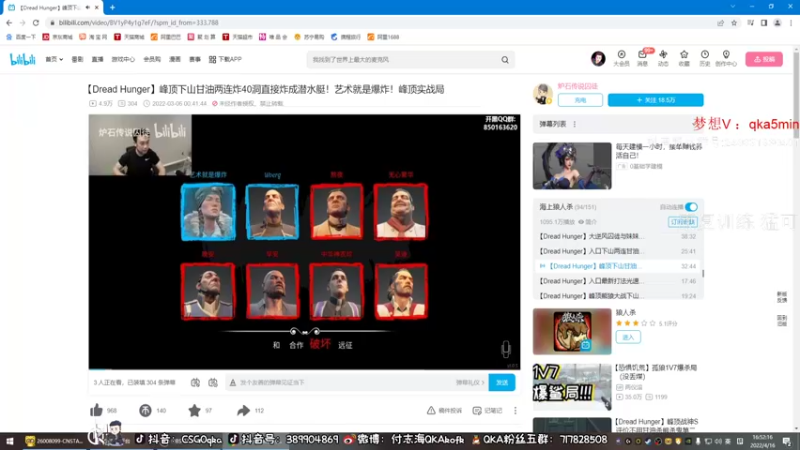The height and width of the screenshot is (450, 800).
Task: Open the 历史 history clock icon
Action: pos(705,58)
